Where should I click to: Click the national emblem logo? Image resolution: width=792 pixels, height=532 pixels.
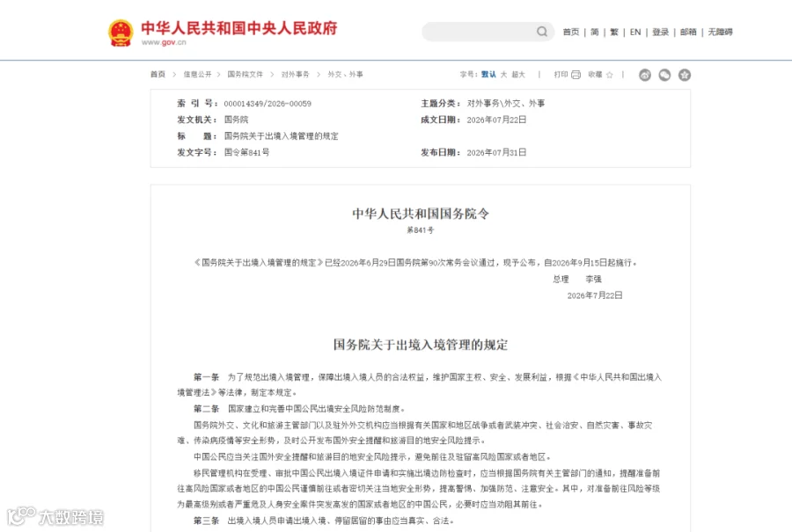(x=121, y=33)
